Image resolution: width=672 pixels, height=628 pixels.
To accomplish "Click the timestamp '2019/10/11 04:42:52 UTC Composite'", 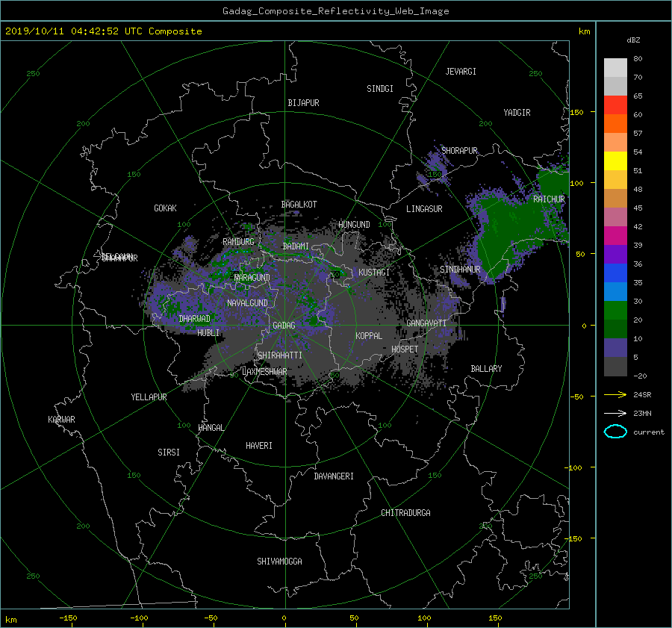I will (x=103, y=31).
